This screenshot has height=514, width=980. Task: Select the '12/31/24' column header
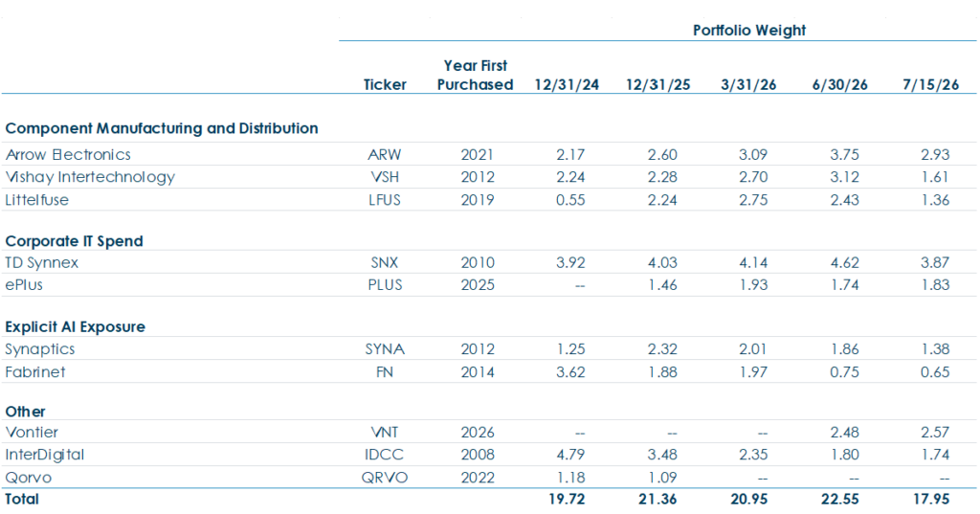567,85
